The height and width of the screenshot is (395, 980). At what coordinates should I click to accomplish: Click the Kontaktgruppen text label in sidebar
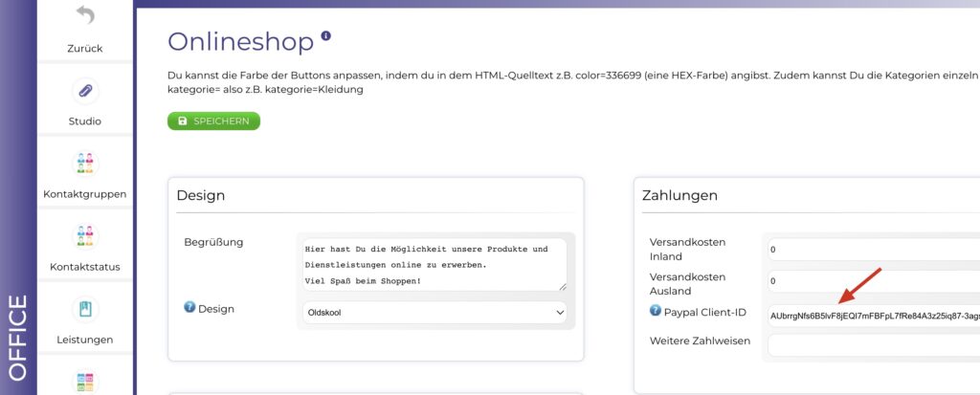click(x=85, y=194)
